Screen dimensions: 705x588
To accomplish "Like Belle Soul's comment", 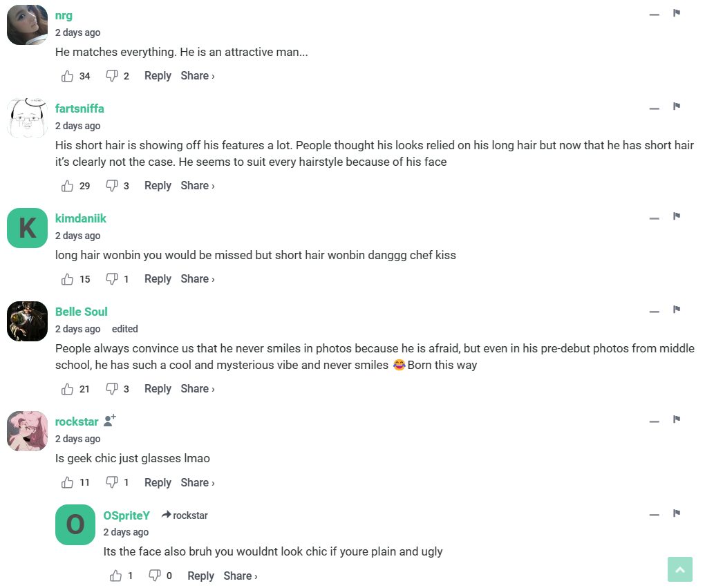I will click(x=67, y=389).
